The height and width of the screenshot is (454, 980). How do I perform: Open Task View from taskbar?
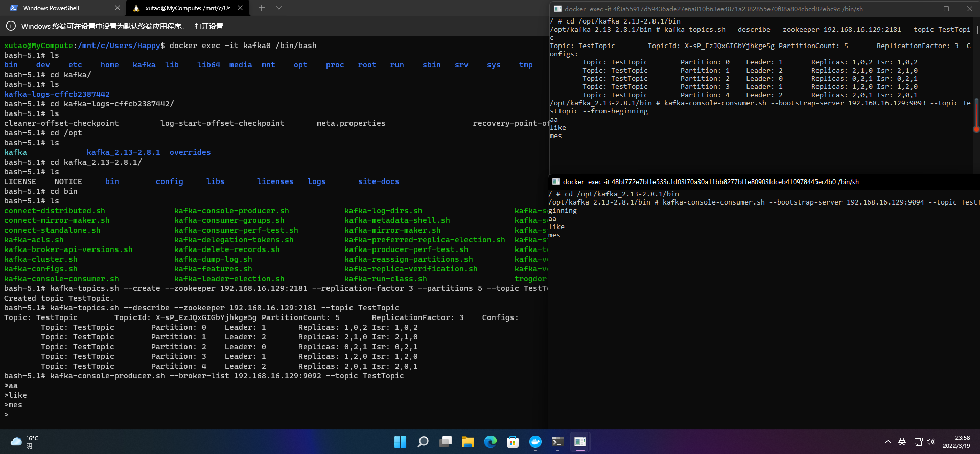pos(446,442)
